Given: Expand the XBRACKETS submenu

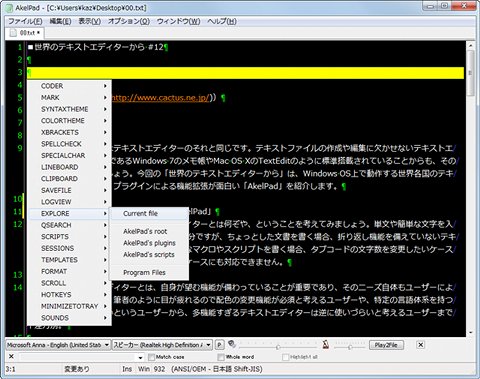Looking at the screenshot, I should 70,132.
